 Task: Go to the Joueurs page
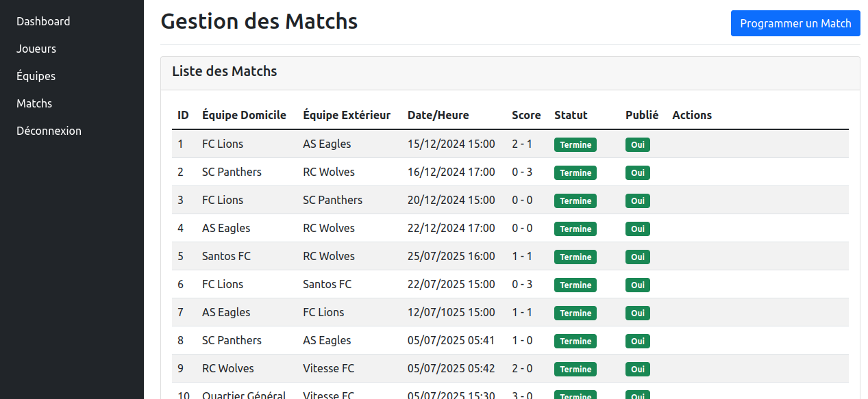pos(36,49)
